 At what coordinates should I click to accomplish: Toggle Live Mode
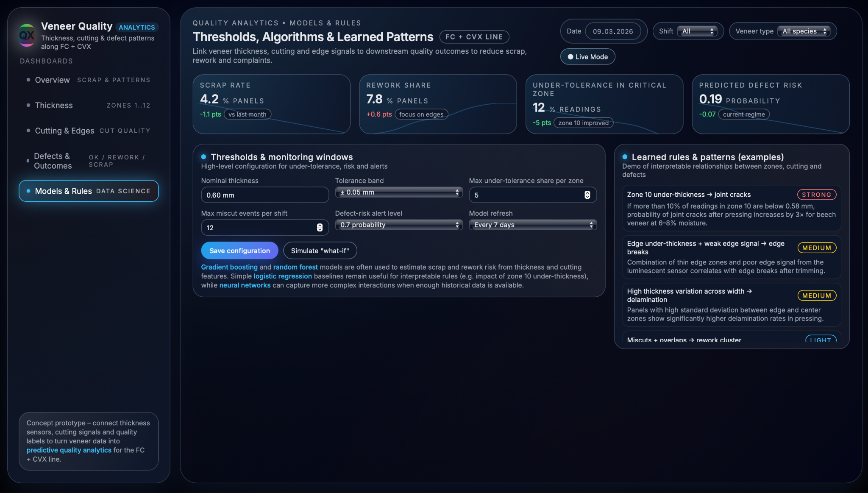[587, 57]
